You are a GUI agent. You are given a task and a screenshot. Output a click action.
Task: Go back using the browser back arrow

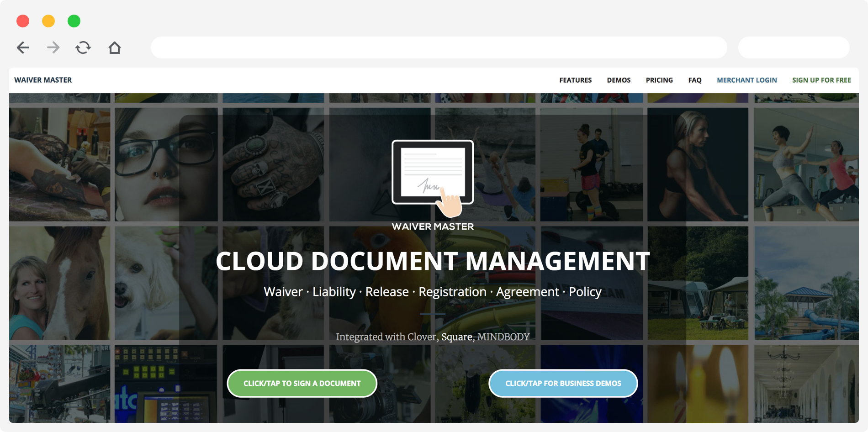pyautogui.click(x=23, y=47)
